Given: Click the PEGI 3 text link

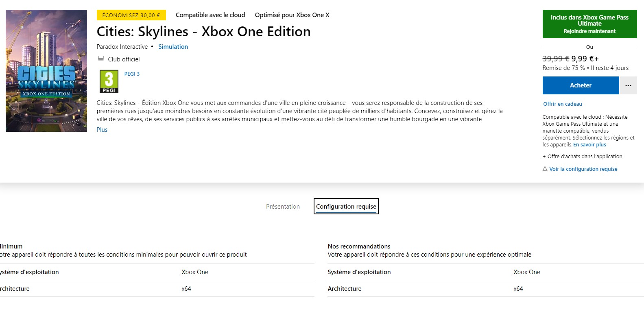Looking at the screenshot, I should click(132, 74).
